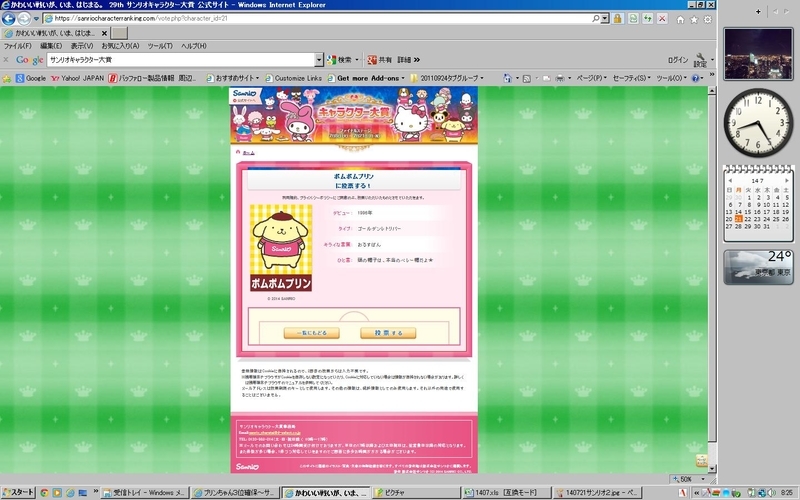Image resolution: width=800 pixels, height=500 pixels.
Task: Click the Google toolbar search input field
Action: 181,60
